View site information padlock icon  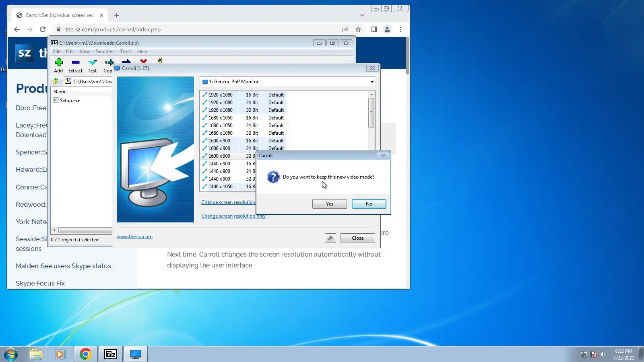(x=59, y=29)
